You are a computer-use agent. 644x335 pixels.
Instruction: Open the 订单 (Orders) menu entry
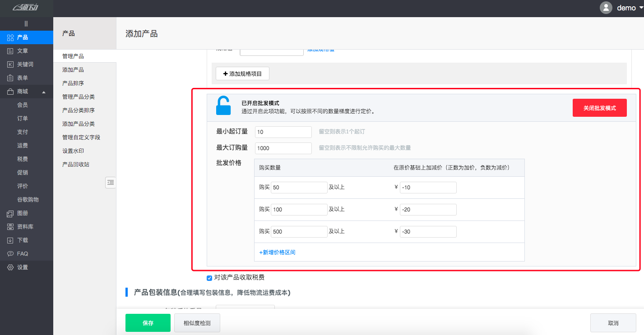click(x=23, y=118)
